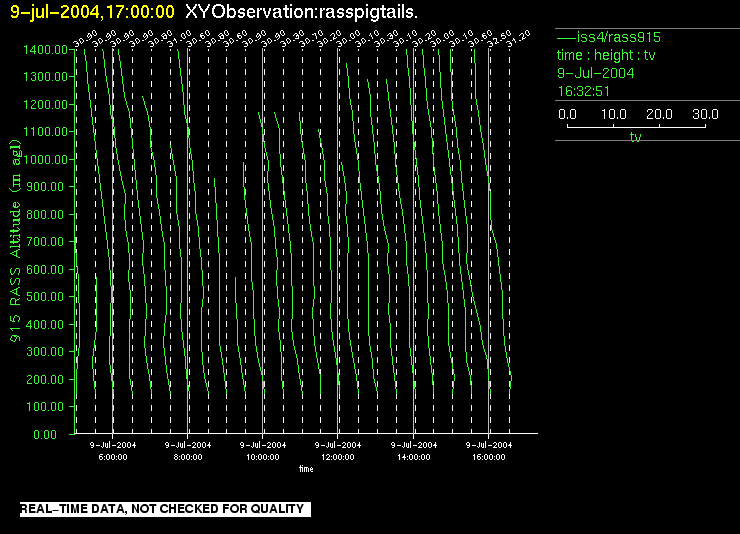Click the 30.0 mark on tv scale
Viewport: 740px width, 534px height.
pos(706,115)
